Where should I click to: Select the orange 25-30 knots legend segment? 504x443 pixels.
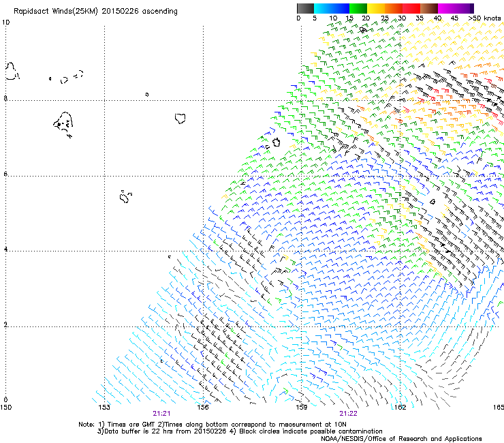click(x=394, y=8)
